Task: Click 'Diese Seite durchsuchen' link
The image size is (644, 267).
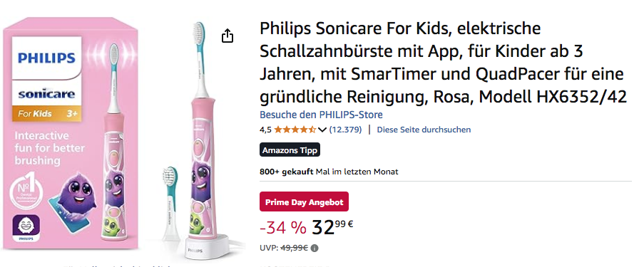Action: [424, 130]
